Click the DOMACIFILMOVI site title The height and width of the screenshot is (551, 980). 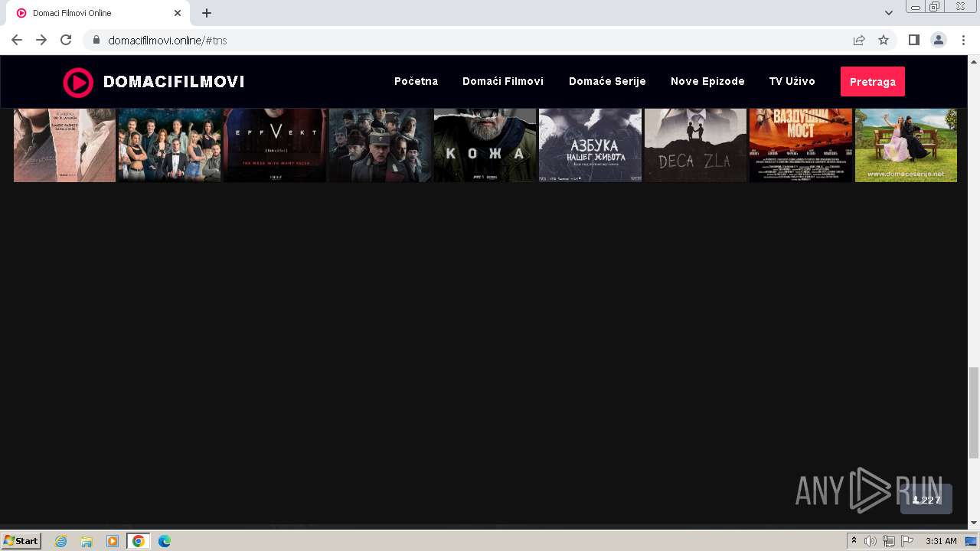[x=174, y=82]
